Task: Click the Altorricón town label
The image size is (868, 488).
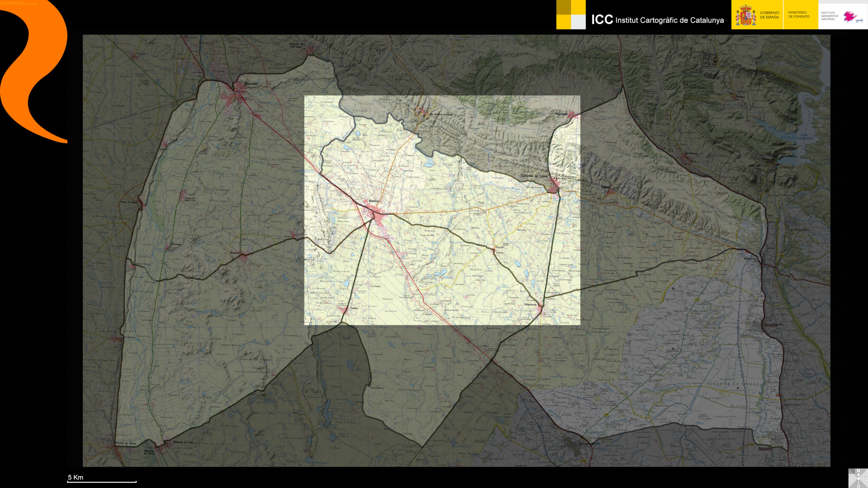Action: coord(530,304)
